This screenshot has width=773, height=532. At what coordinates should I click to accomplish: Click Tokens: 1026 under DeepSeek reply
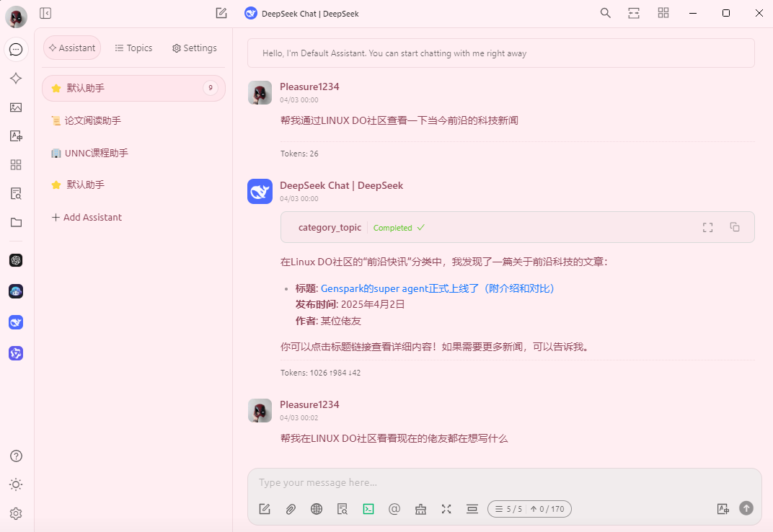click(x=320, y=373)
